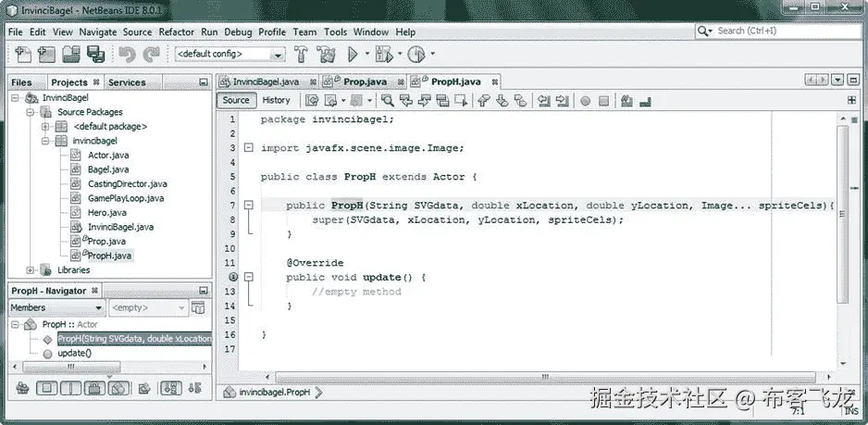The image size is (868, 425).
Task: Open the Run Project dropdown arrow
Action: [x=367, y=54]
